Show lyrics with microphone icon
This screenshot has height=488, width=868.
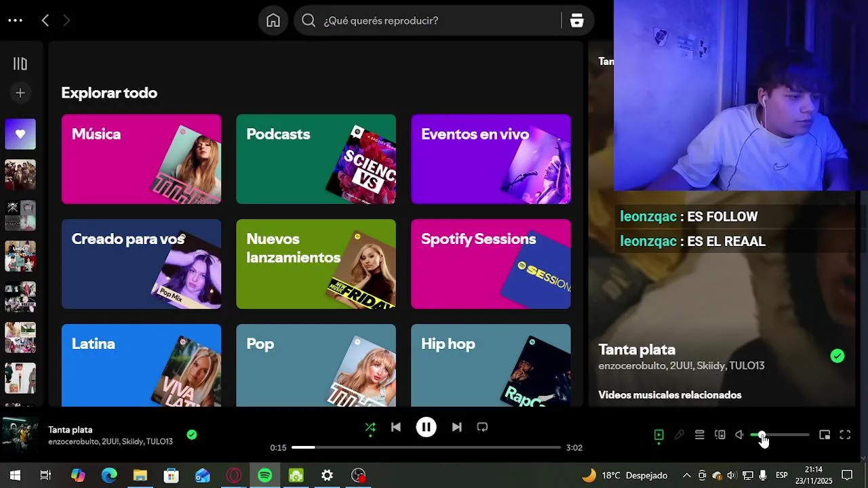pos(679,435)
